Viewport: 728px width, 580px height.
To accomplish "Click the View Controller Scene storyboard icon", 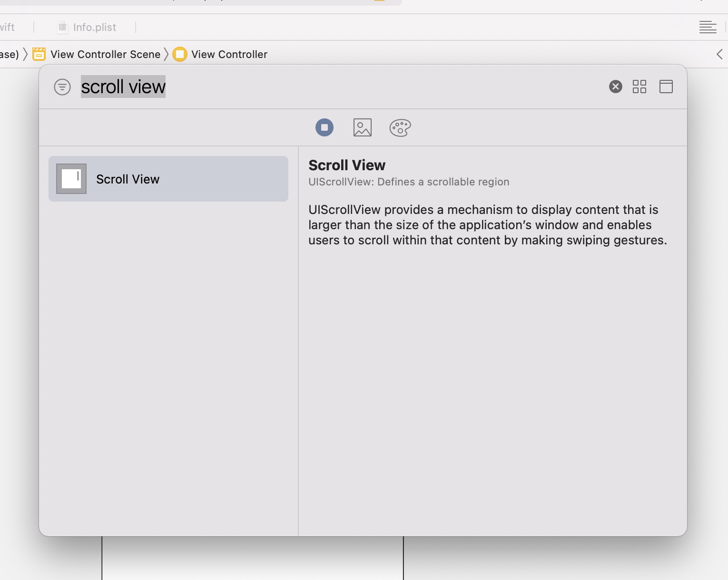I will coord(39,55).
